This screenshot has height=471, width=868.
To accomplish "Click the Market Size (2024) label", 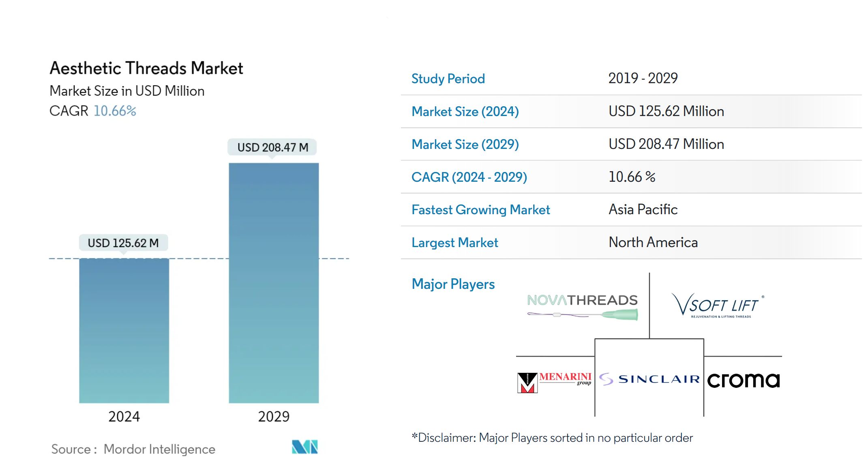I will point(465,111).
